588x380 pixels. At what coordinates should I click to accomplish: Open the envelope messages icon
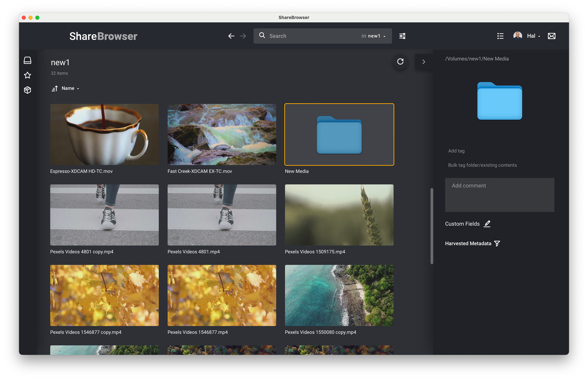coord(552,36)
